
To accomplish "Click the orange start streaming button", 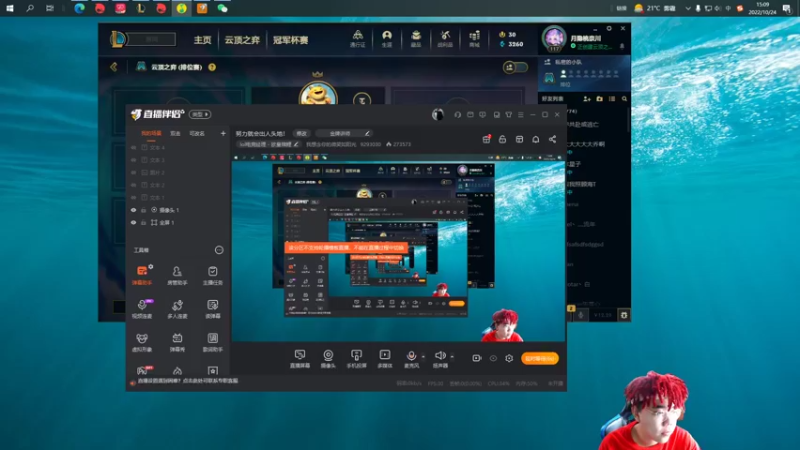I will (540, 358).
